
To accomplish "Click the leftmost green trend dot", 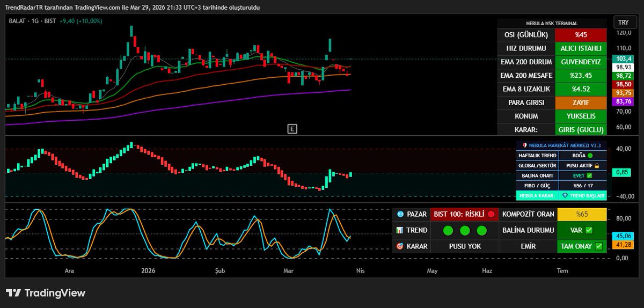I will [x=449, y=230].
